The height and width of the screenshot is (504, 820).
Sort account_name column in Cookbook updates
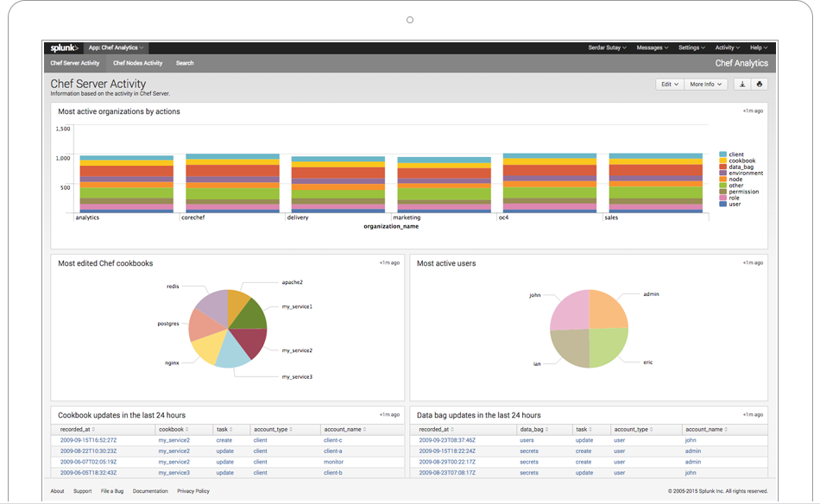pos(345,429)
